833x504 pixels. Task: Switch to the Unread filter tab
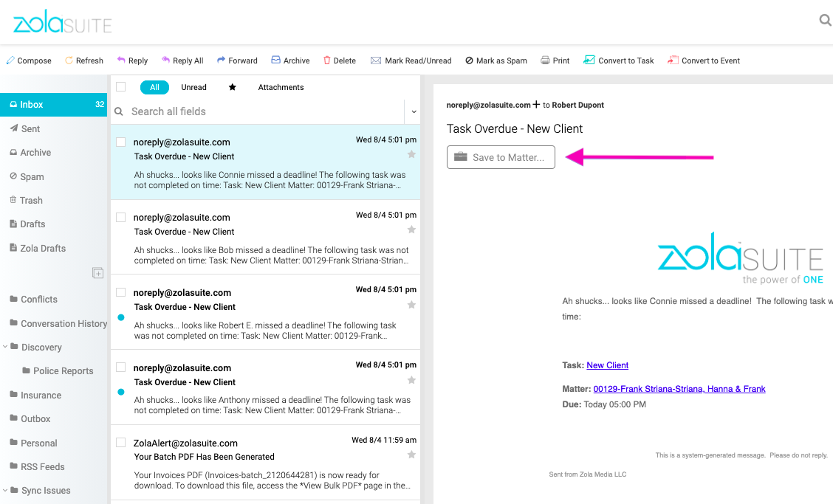pos(194,87)
